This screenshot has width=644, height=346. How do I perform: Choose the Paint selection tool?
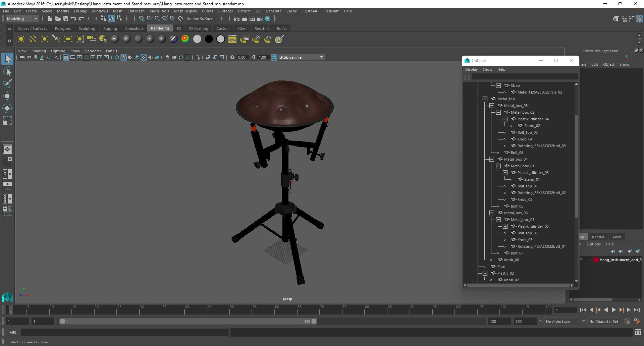click(7, 83)
